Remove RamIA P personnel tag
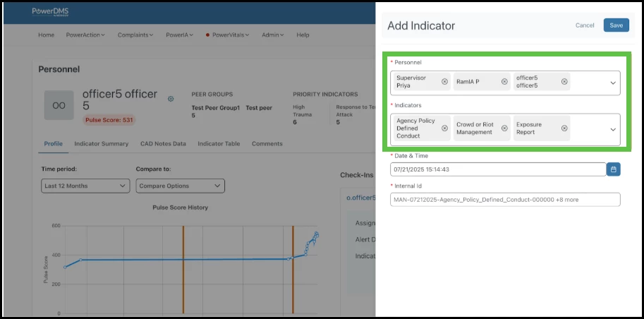 pyautogui.click(x=504, y=82)
